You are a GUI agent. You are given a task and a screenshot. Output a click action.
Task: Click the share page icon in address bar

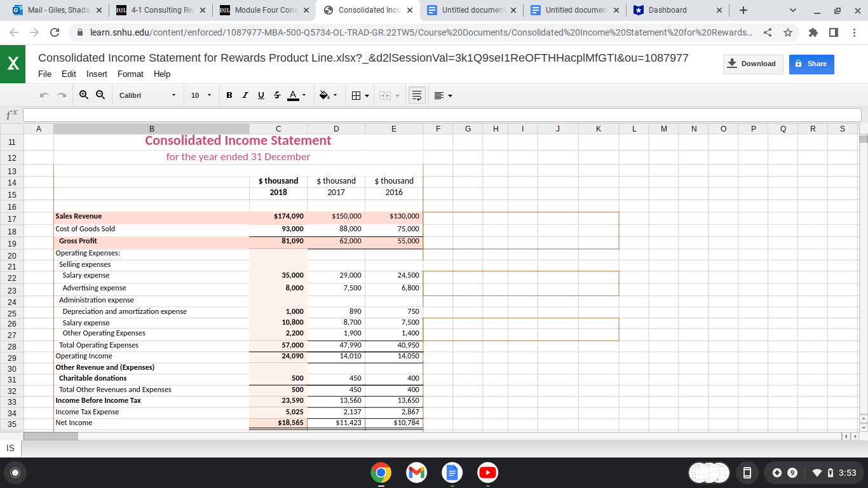pos(767,32)
